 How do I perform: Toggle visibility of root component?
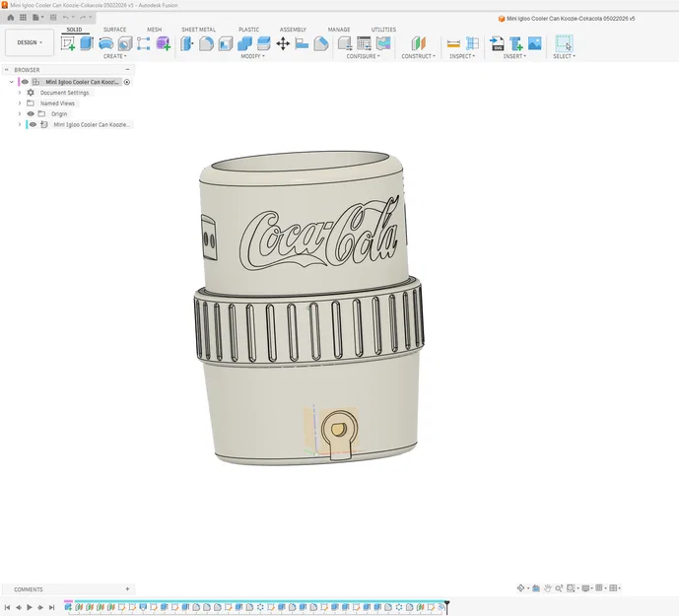[25, 82]
